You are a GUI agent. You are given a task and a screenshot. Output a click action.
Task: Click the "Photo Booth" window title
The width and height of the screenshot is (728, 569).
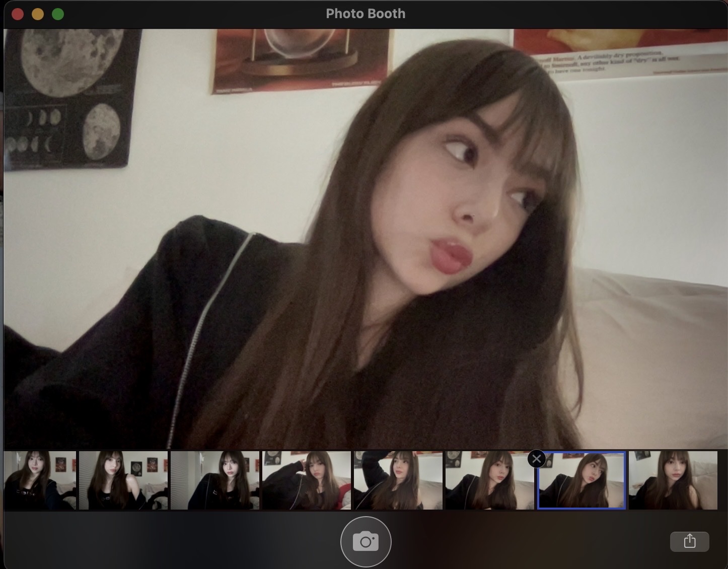(366, 14)
